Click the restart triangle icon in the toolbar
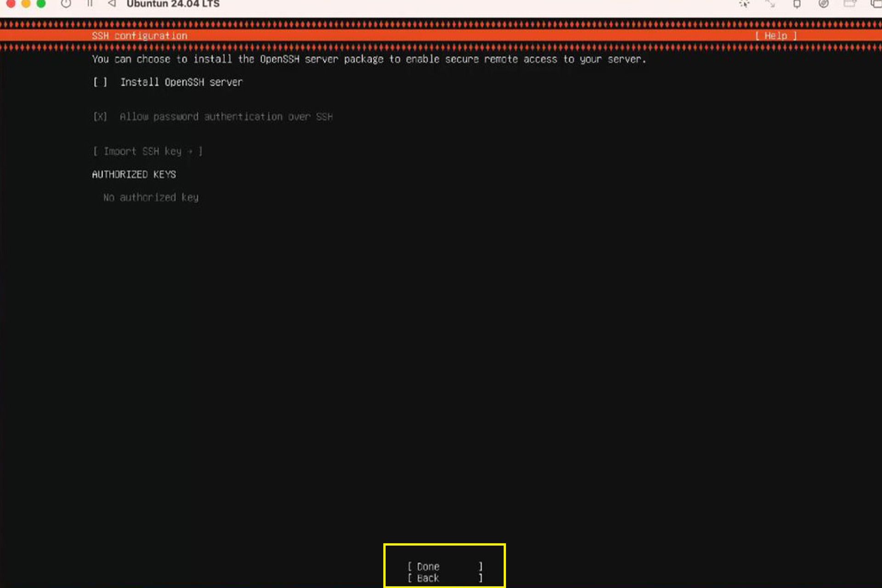Screen dimensions: 882x588 (x=112, y=4)
